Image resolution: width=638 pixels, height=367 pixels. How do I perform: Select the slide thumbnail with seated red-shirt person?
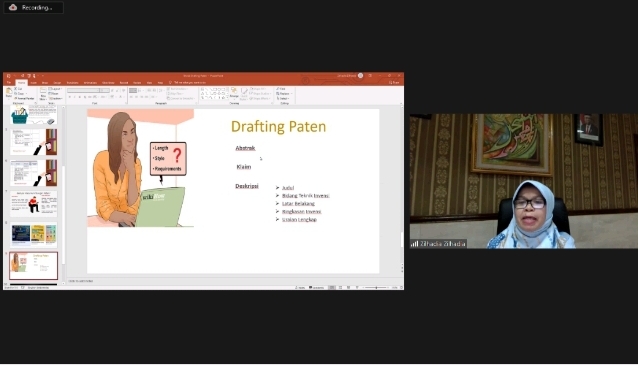tap(33, 204)
